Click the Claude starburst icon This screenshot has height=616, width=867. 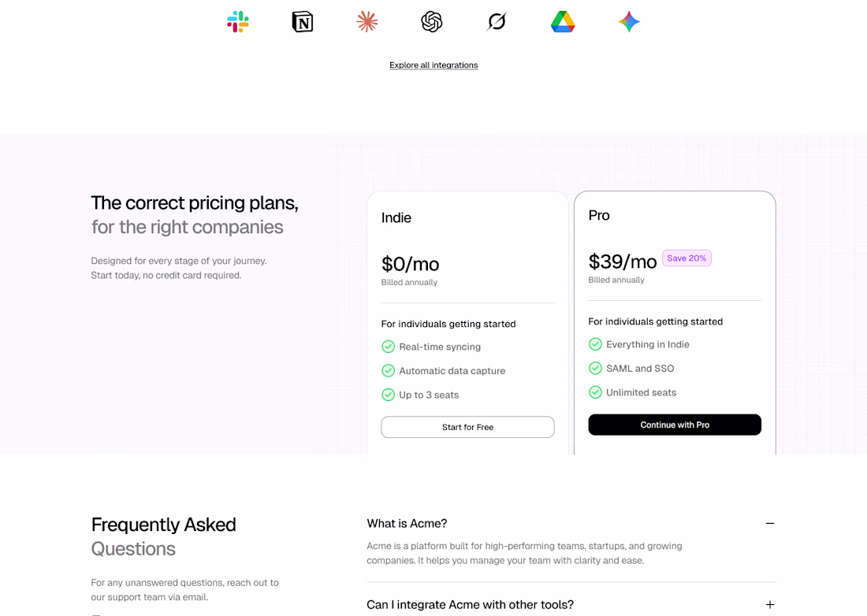pos(367,22)
